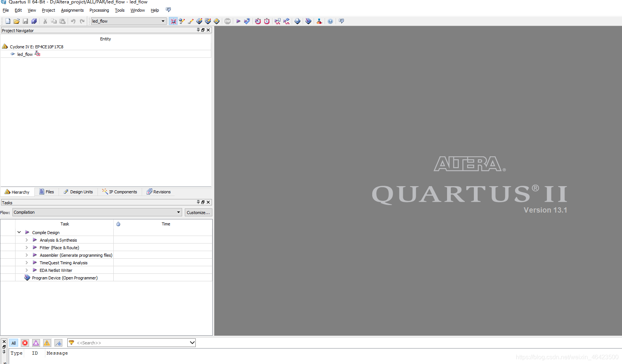
Task: Click the Undo arrow icon
Action: pos(73,21)
